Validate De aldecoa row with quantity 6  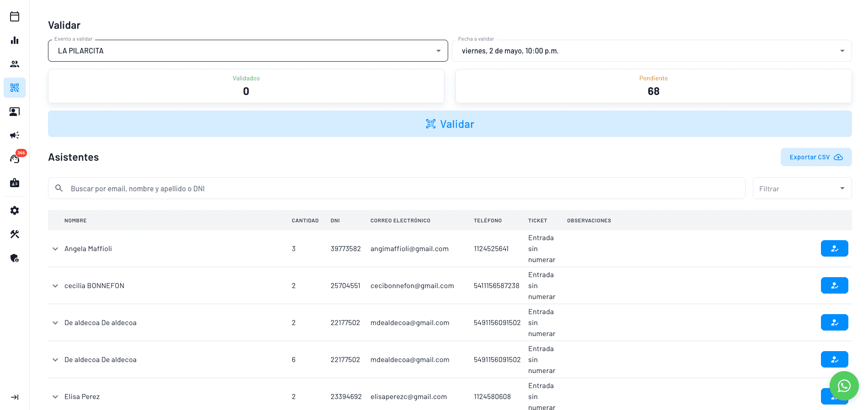[x=835, y=359]
